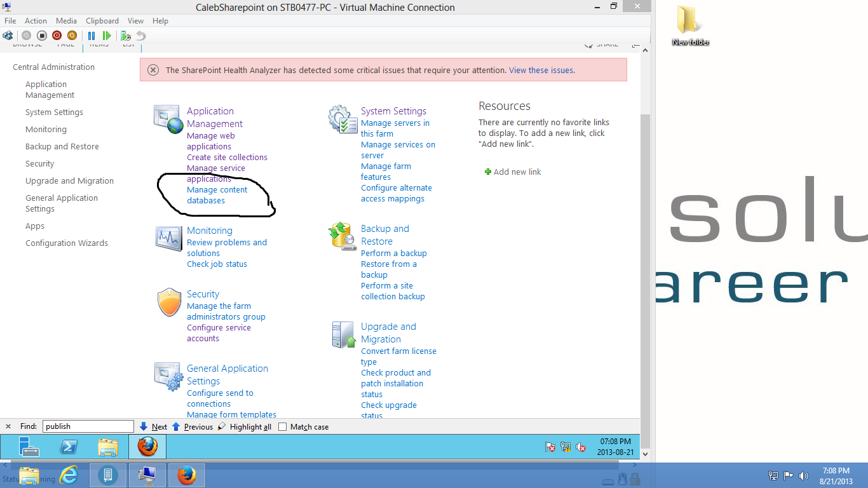Click Find Next button

[153, 427]
